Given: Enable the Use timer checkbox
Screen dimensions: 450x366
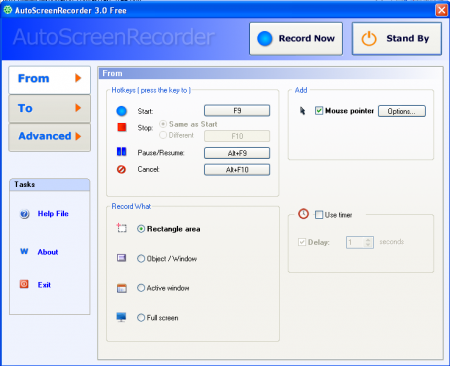Looking at the screenshot, I should click(319, 215).
